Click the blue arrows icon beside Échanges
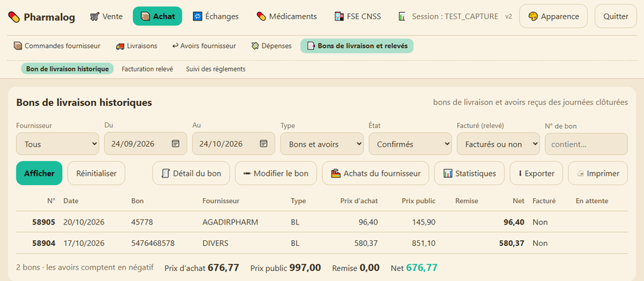644x281 pixels. (197, 16)
